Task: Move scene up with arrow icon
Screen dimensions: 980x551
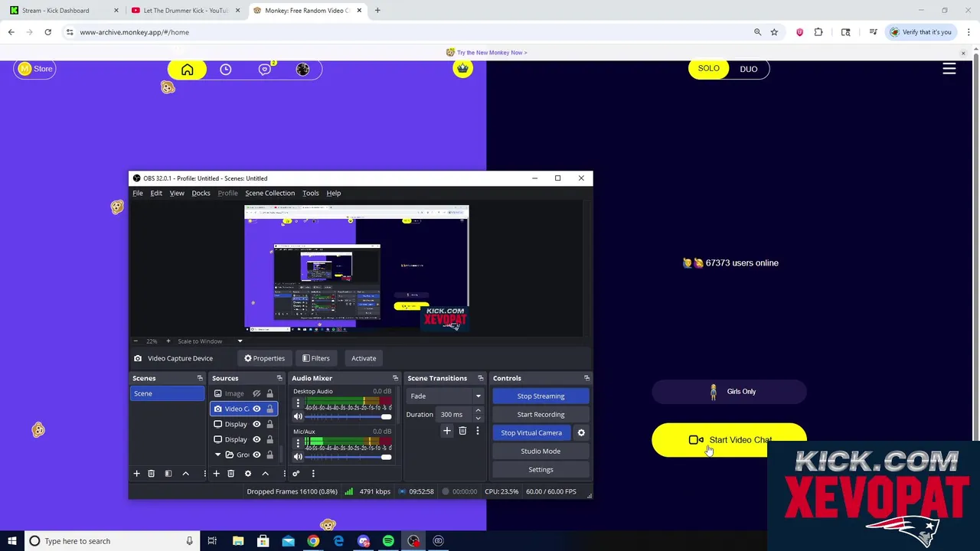Action: pos(185,474)
